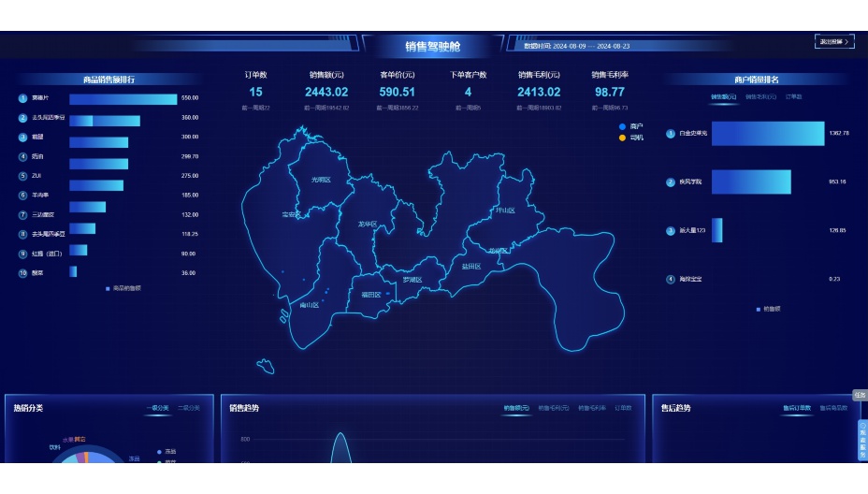Select 售后订单数 tab in 售后趋势 panel
The width and height of the screenshot is (868, 494).
point(797,408)
